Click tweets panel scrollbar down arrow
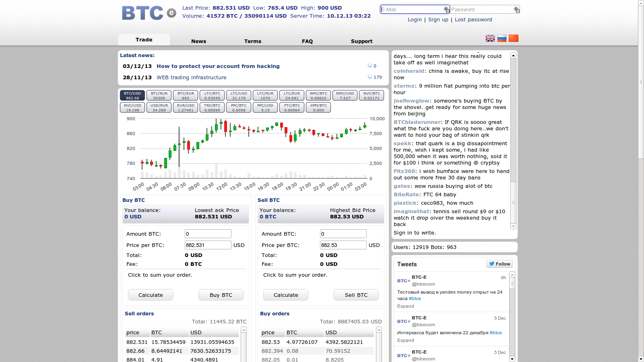The image size is (644, 362). [x=512, y=359]
